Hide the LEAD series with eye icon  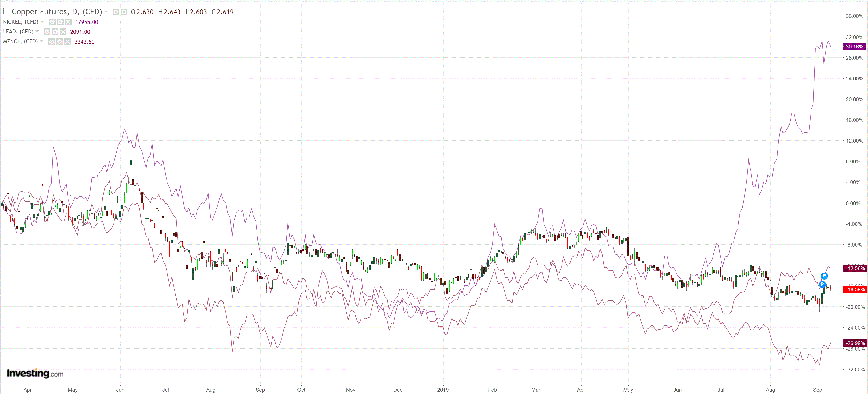(47, 32)
